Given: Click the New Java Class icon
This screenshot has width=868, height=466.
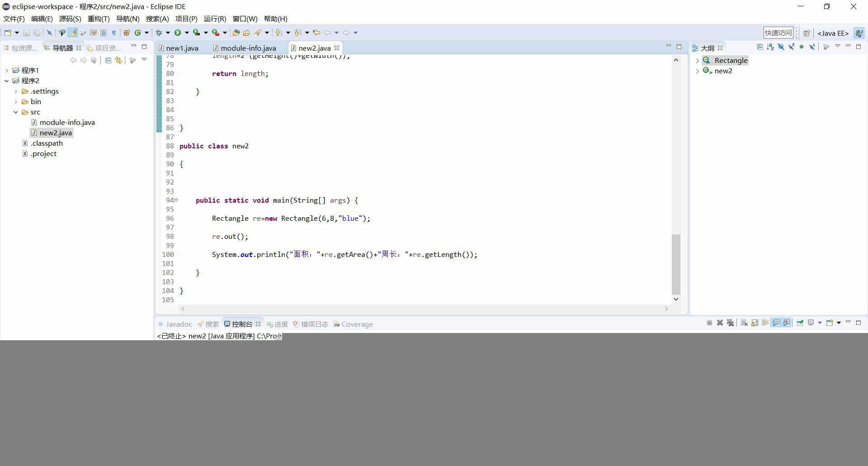Looking at the screenshot, I should [x=138, y=33].
